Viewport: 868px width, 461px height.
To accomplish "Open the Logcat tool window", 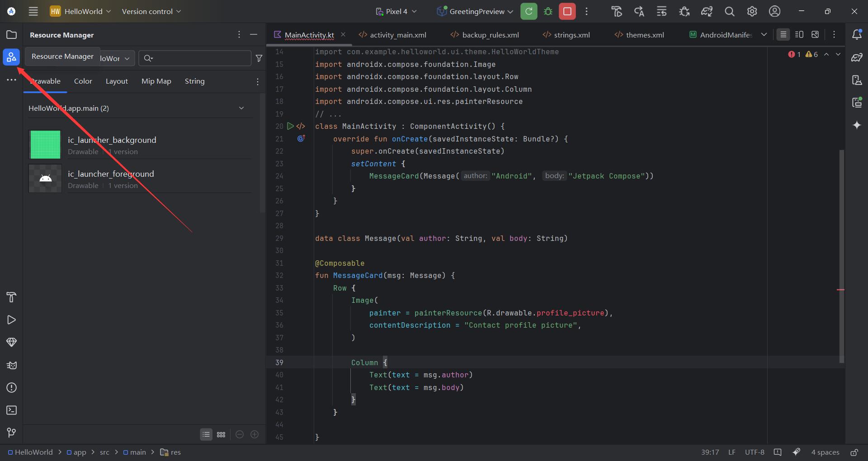I will tap(11, 365).
